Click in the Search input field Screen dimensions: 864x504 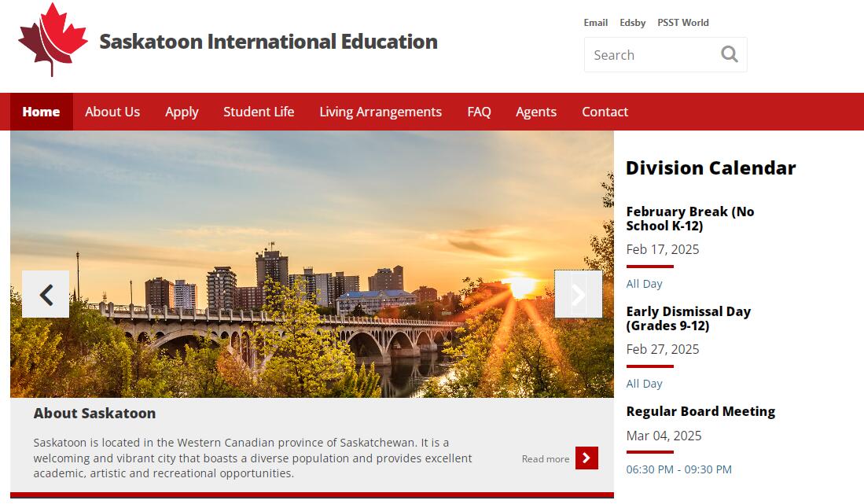[x=649, y=55]
